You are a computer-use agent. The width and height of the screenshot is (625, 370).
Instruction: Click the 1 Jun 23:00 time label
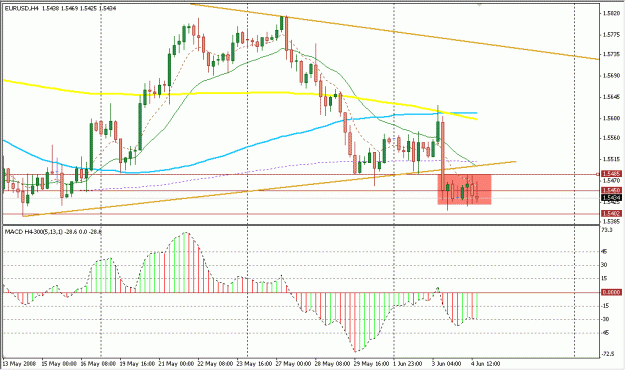click(x=408, y=364)
